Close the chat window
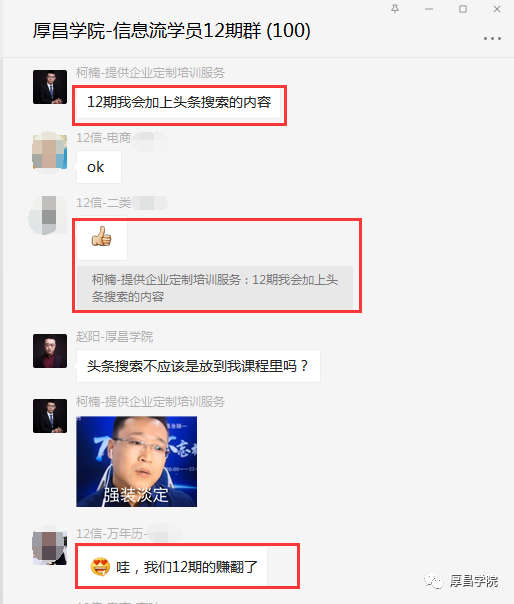This screenshot has height=604, width=514. pyautogui.click(x=497, y=9)
